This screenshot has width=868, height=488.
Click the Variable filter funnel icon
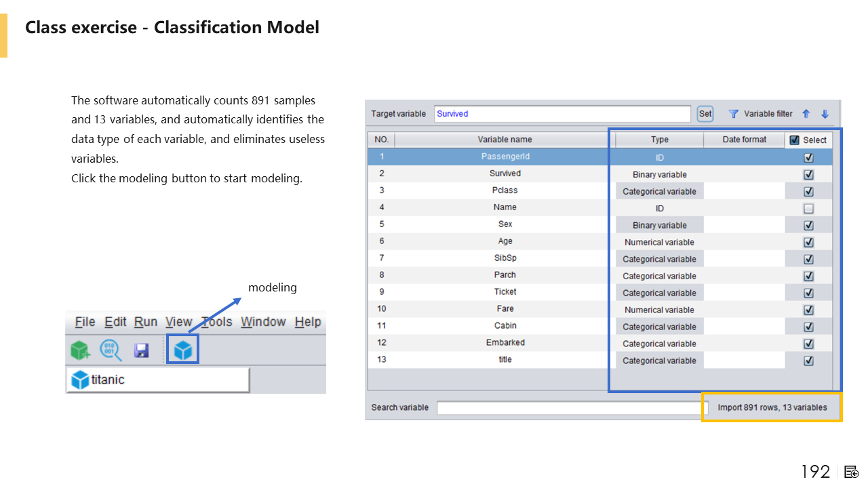click(x=733, y=114)
